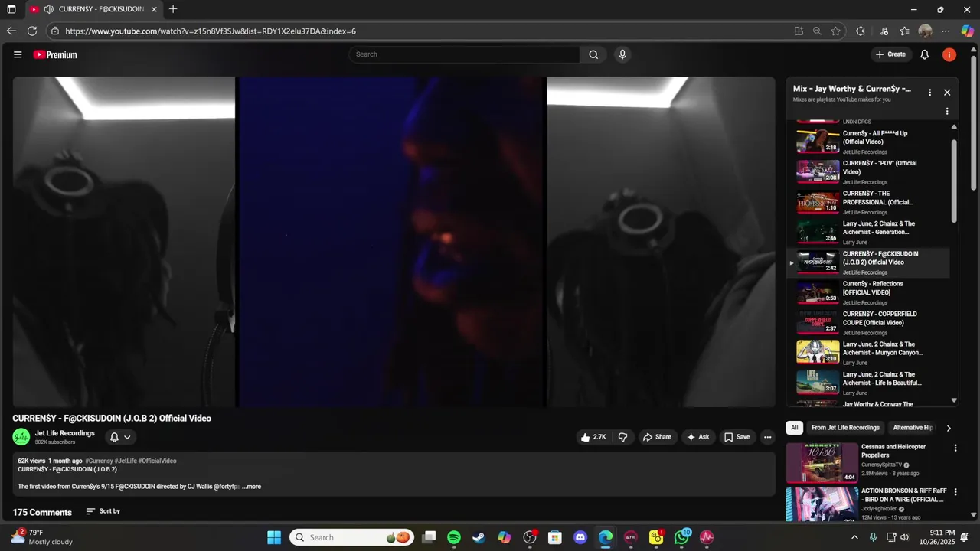This screenshot has height=551, width=980.
Task: Open Spotify from the taskbar
Action: click(454, 537)
